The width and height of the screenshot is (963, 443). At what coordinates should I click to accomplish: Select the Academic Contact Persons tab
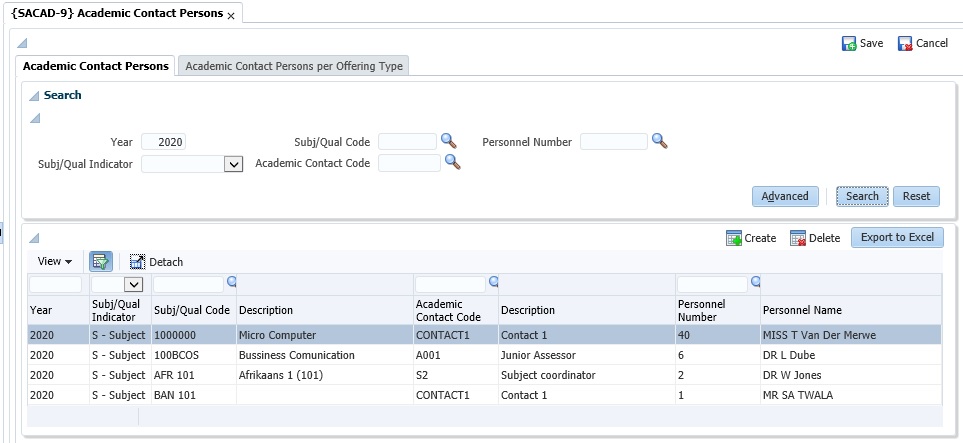pyautogui.click(x=96, y=66)
